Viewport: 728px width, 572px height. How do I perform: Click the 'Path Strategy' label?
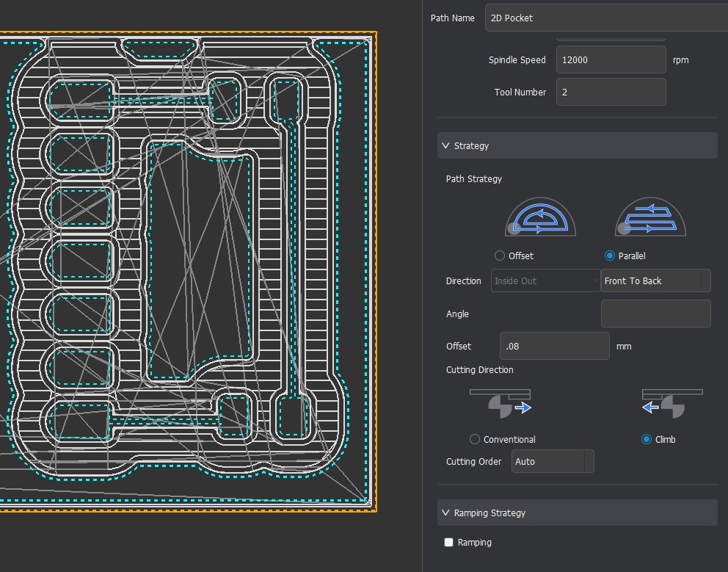coord(474,179)
